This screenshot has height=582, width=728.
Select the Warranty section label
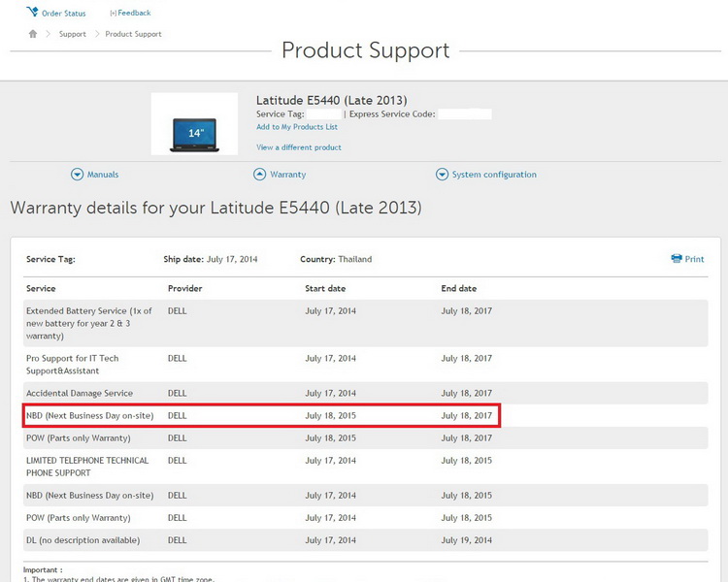(x=288, y=175)
